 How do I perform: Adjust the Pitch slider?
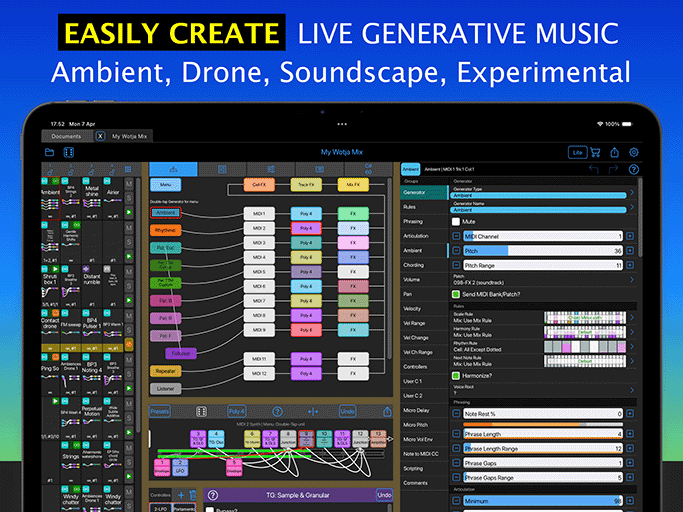tap(540, 250)
